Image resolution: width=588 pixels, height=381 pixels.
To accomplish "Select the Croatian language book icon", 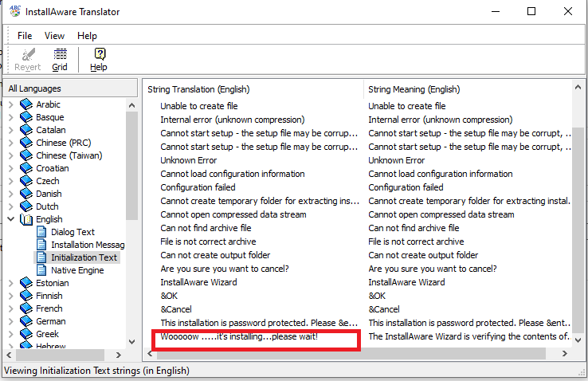I will coord(26,168).
